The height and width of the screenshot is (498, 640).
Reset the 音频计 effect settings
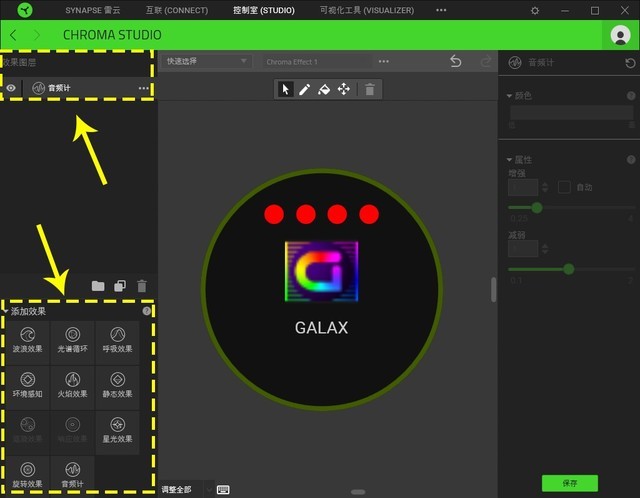(x=630, y=63)
